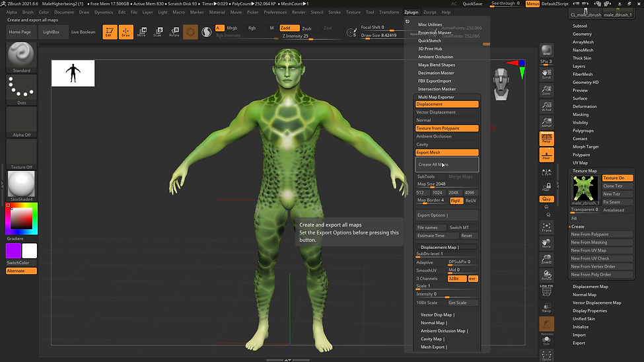Viewport: 644px width, 362px height.
Task: Open the Standard brush selector
Action: [21, 57]
